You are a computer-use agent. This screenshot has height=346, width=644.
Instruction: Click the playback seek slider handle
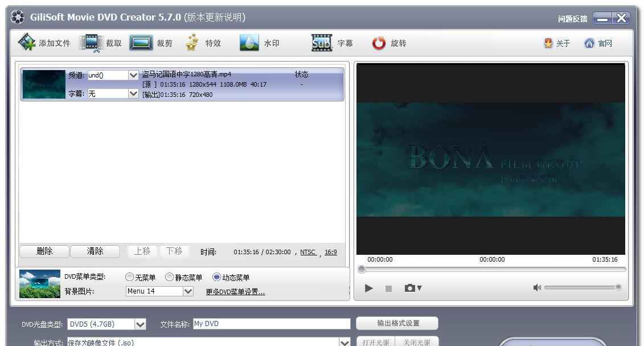click(x=362, y=270)
